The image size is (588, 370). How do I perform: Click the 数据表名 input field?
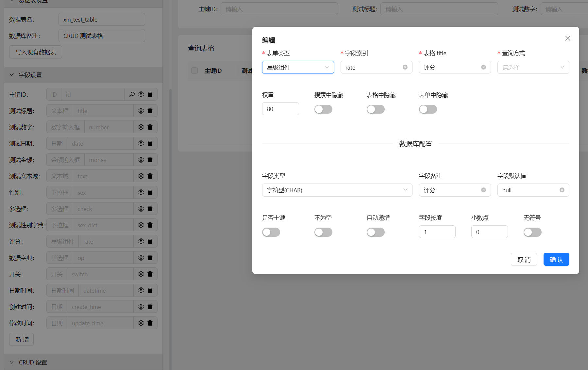(x=102, y=19)
